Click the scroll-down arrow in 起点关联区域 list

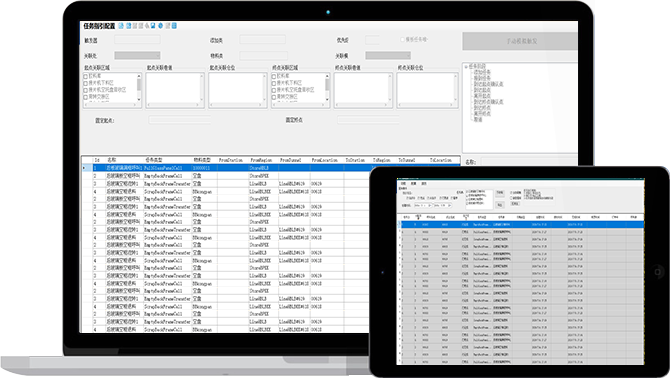tap(139, 100)
